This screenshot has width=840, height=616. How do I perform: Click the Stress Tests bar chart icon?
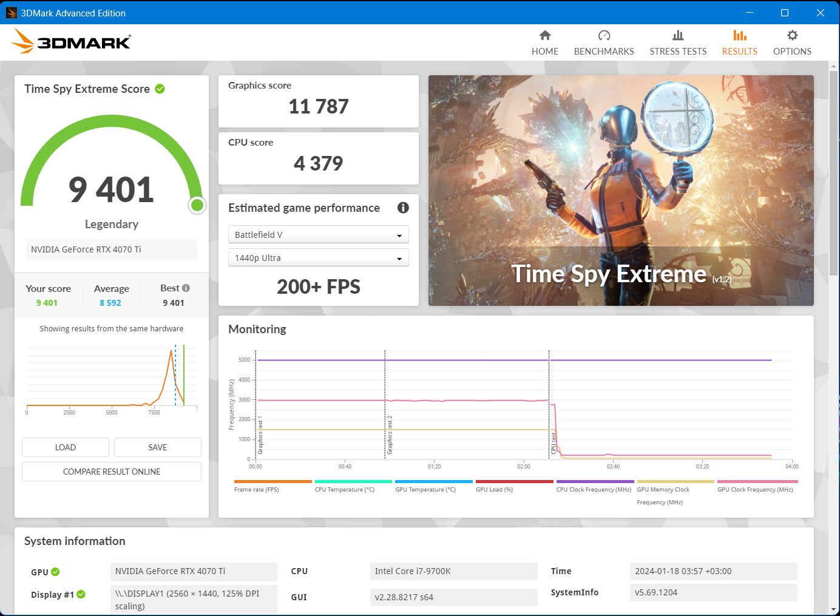coord(678,35)
